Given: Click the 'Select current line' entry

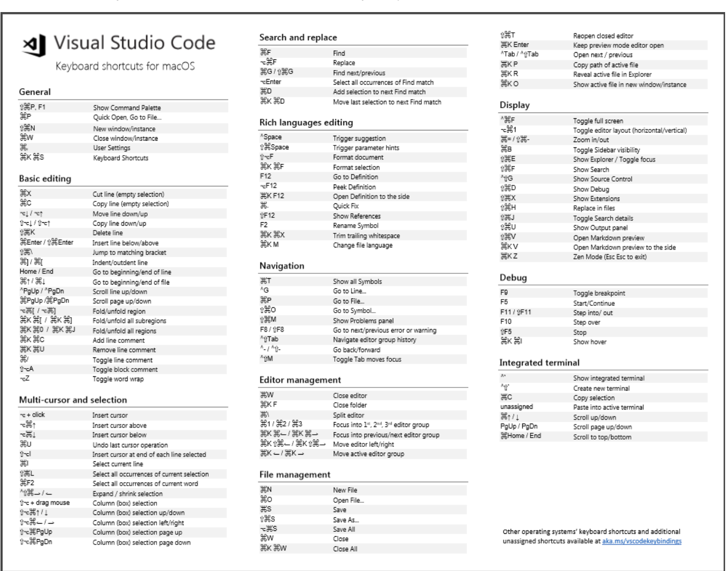Looking at the screenshot, I should click(117, 464).
